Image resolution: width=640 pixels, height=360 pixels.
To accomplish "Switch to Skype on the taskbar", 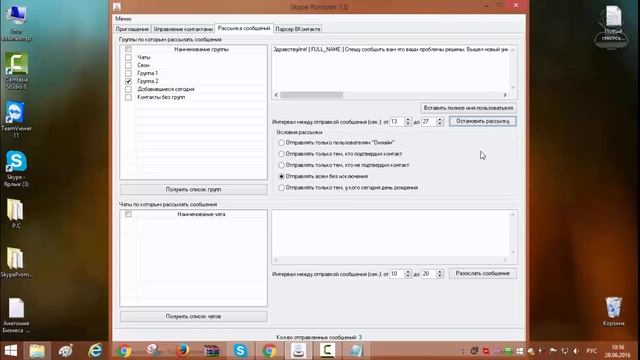I will [240, 351].
